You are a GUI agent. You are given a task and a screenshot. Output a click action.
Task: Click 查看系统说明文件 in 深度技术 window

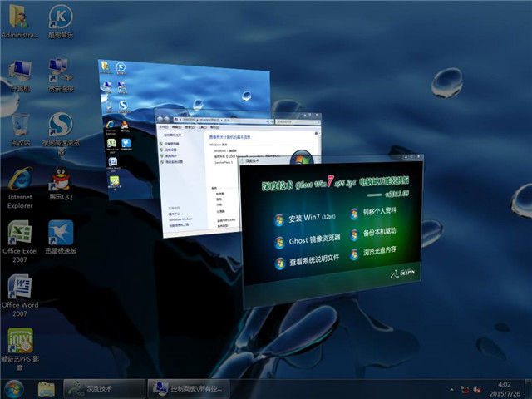(307, 260)
